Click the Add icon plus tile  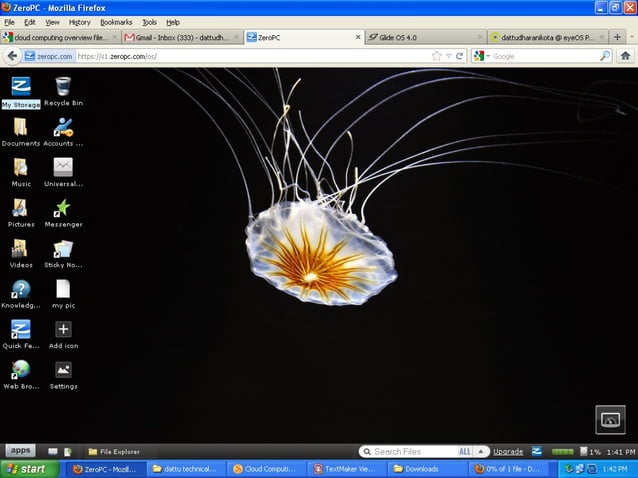[63, 329]
